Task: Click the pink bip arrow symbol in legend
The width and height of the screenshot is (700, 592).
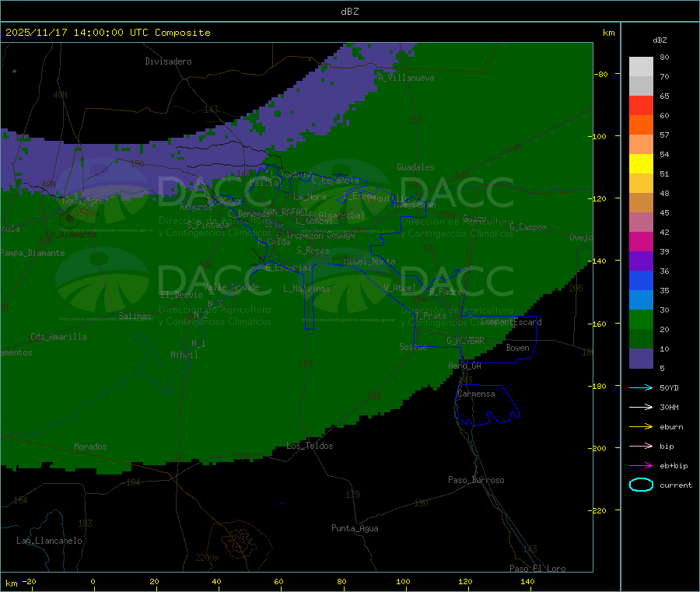Action: [x=641, y=446]
